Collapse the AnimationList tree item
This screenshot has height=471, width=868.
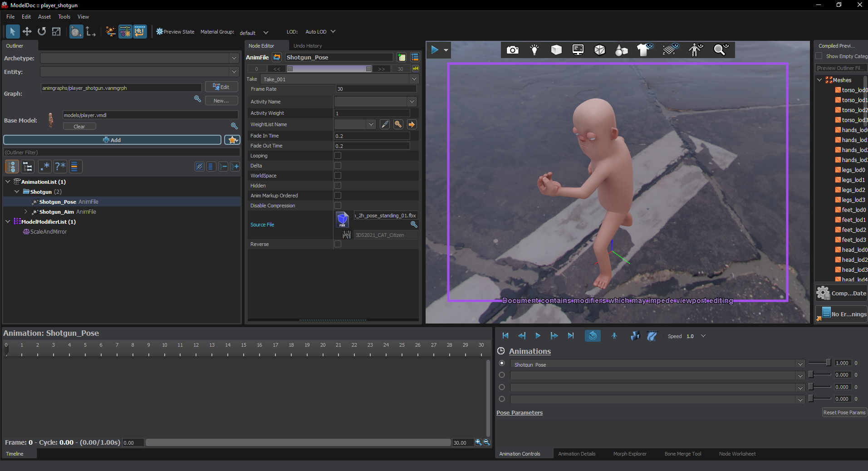(8, 182)
